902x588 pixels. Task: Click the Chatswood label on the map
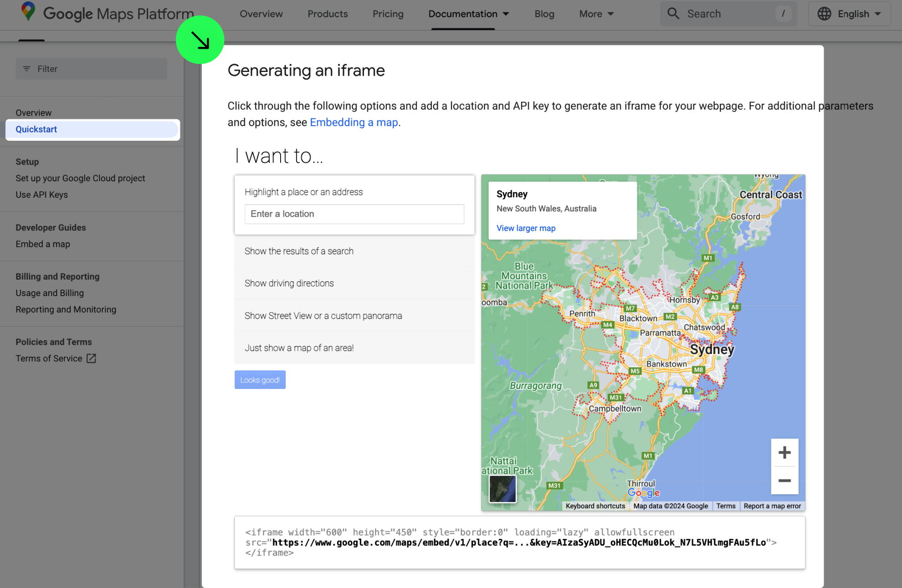(704, 327)
